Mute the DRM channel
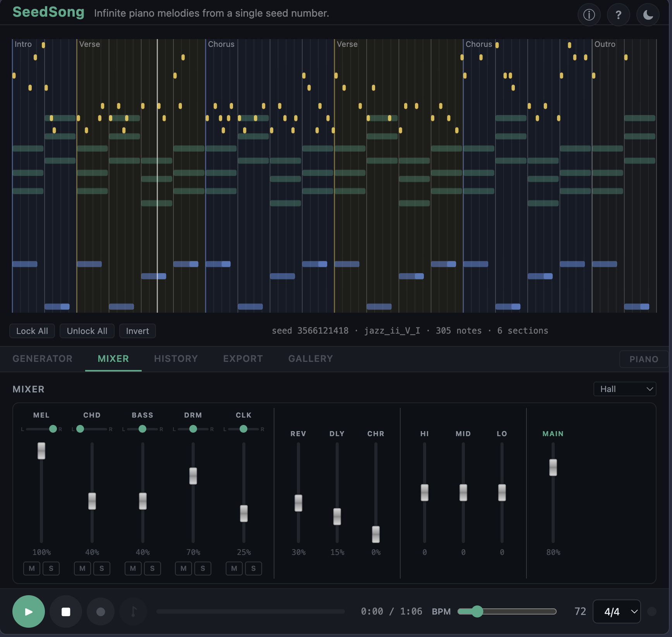The height and width of the screenshot is (637, 672). coord(183,569)
